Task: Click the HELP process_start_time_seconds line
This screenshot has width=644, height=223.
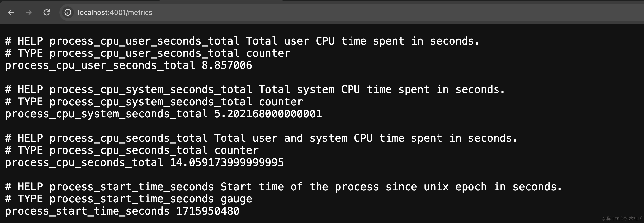Action: point(283,187)
